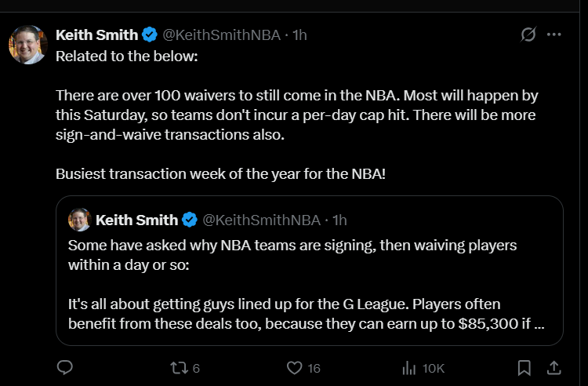Bookmark this post
The width and height of the screenshot is (588, 386).
point(524,367)
